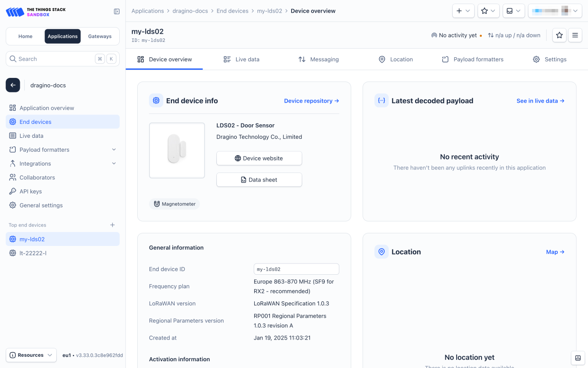Screen dimensions: 588x368
Task: Click the ID: my-lds02 text under the title
Action: (148, 41)
